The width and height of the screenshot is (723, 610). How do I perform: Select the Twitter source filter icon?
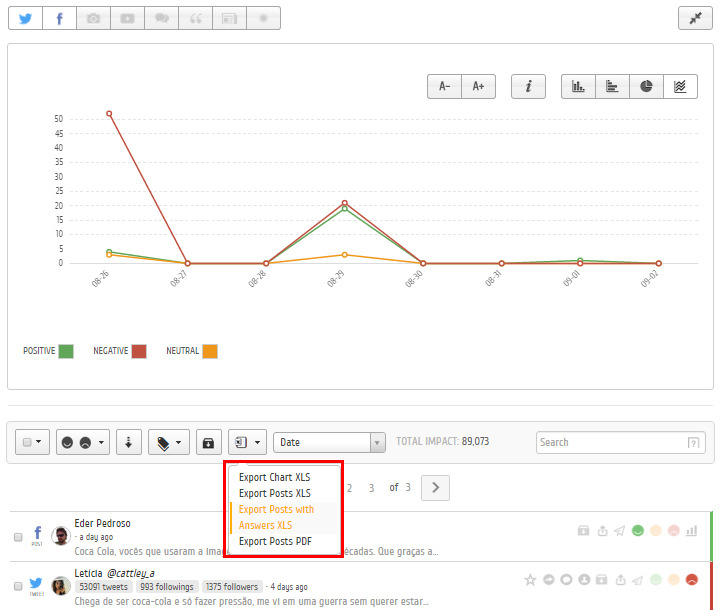coord(25,18)
